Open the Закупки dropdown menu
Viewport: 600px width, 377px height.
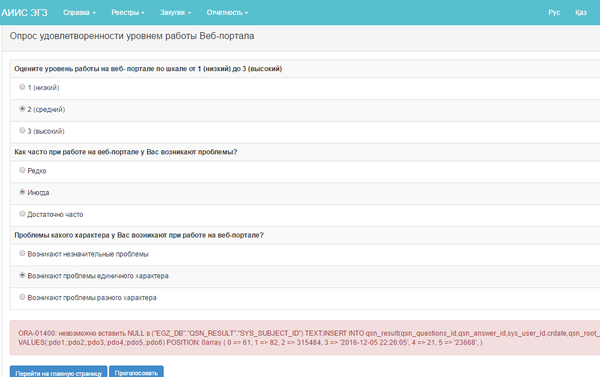point(175,13)
